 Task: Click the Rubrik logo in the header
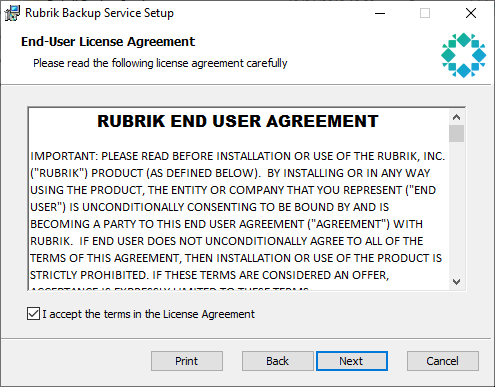(x=463, y=55)
